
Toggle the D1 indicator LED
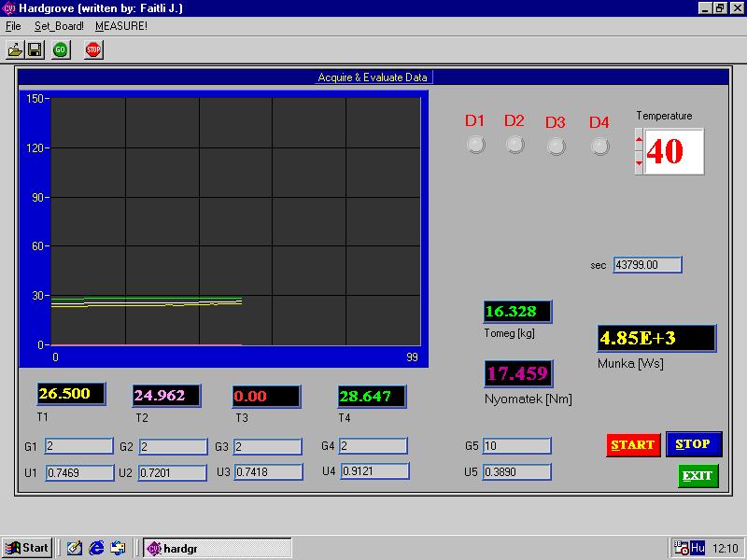[x=475, y=145]
